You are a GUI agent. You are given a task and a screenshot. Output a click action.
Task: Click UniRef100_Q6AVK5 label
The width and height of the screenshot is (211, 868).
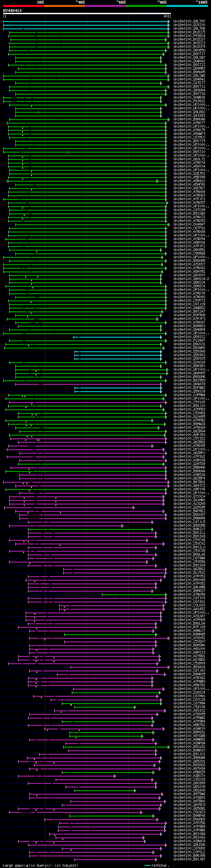189,373
